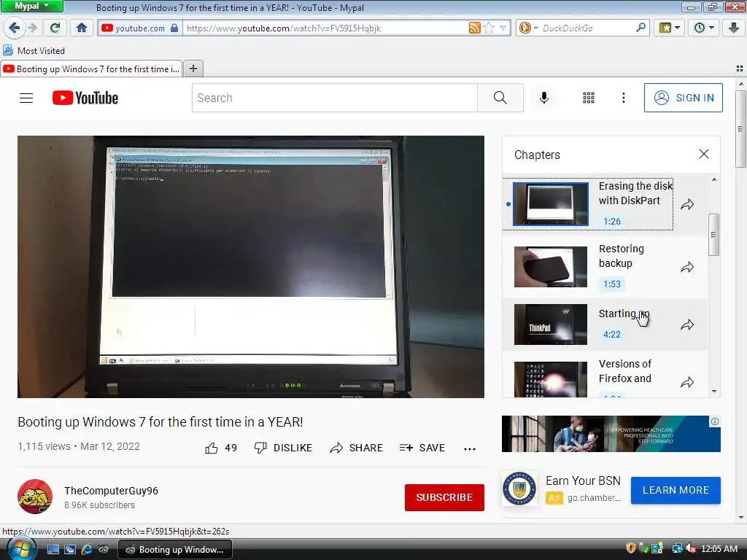Share the Versions of Firefox chapter
The height and width of the screenshot is (560, 747).
[687, 382]
